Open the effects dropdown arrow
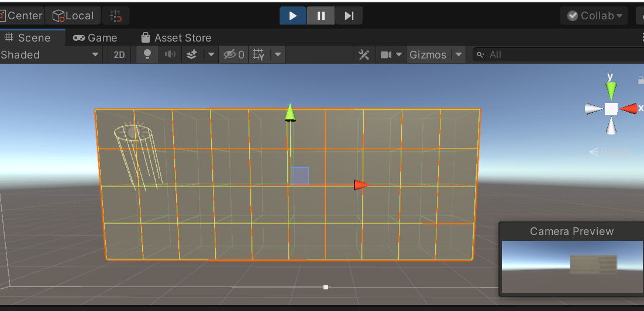The width and height of the screenshot is (644, 311). (x=211, y=54)
